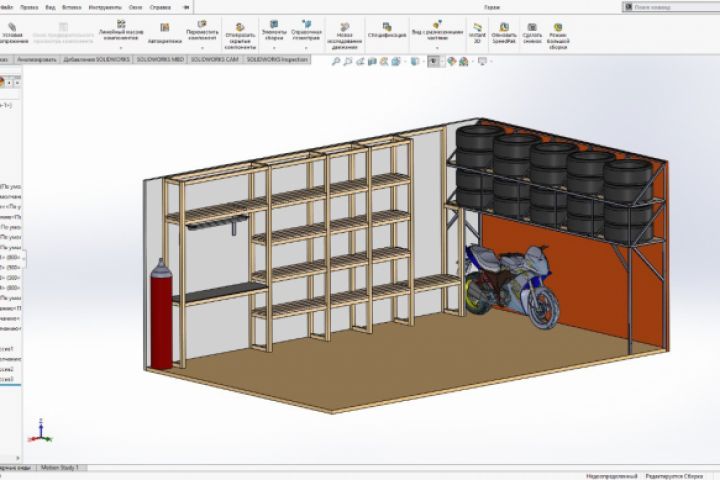The height and width of the screenshot is (480, 720).
Task: Open the Правка (Edit) menu
Action: coord(29,7)
